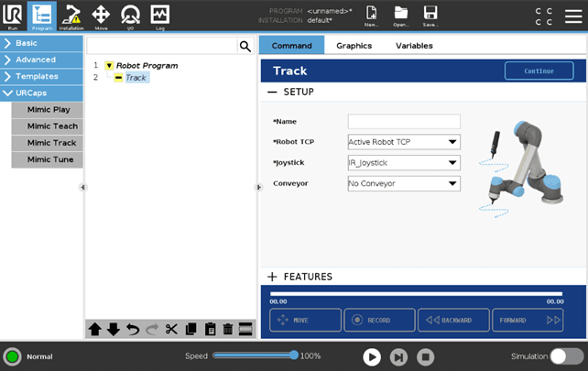The image size is (588, 371).
Task: Click the search magnifier icon
Action: (x=245, y=46)
